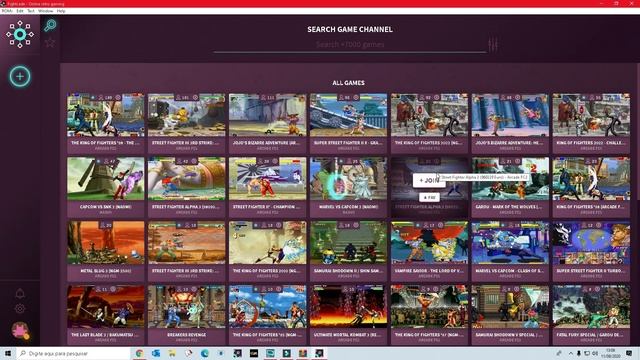The width and height of the screenshot is (640, 360).
Task: Open the Edit menu
Action: [x=20, y=11]
